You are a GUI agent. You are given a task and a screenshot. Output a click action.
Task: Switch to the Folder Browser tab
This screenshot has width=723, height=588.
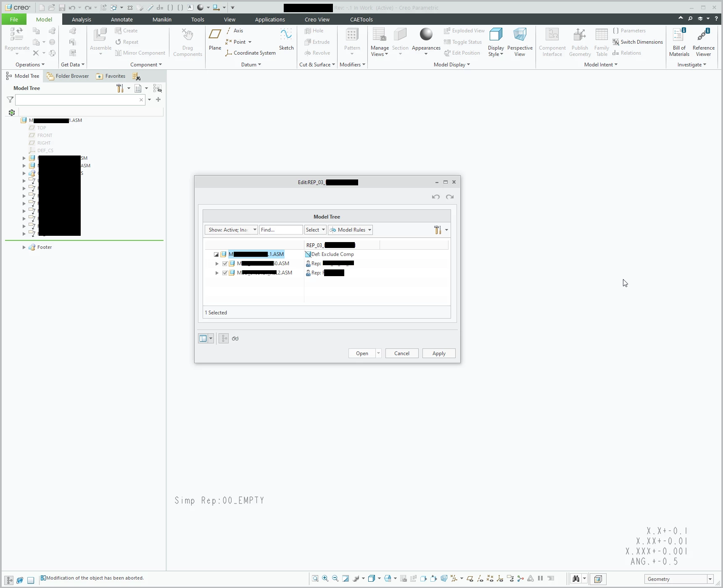click(x=68, y=76)
